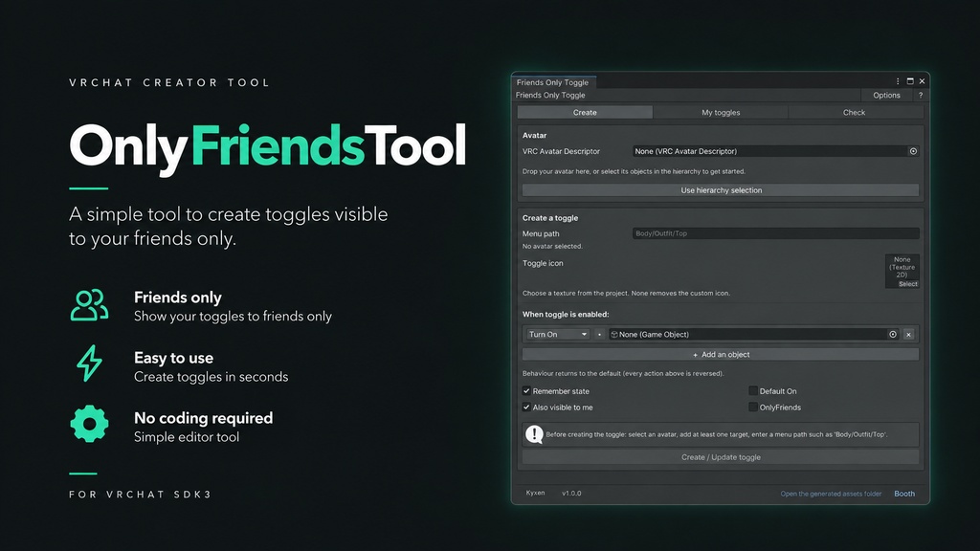Click the object picker for the Game Object field
Viewport: 980px width, 551px height.
tap(893, 334)
